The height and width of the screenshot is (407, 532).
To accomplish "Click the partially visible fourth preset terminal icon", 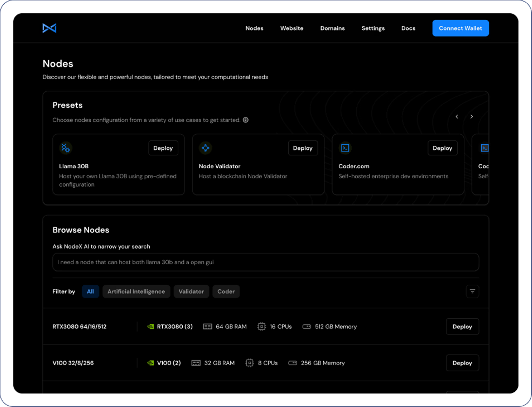I will click(x=484, y=148).
